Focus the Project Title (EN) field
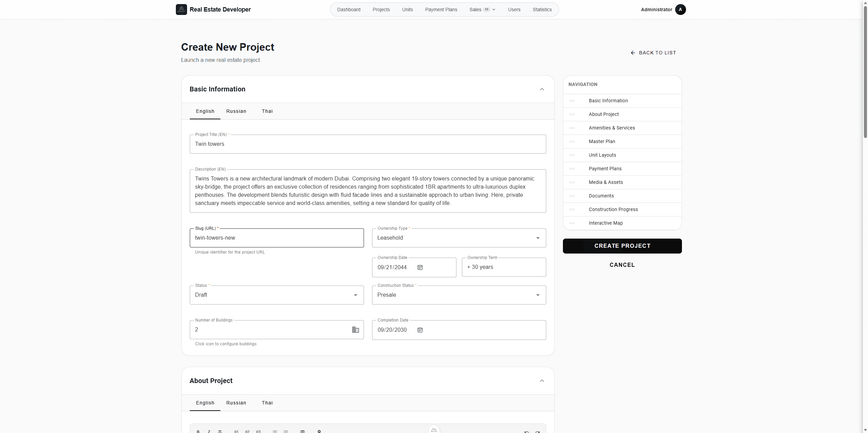The image size is (868, 433). [x=368, y=144]
